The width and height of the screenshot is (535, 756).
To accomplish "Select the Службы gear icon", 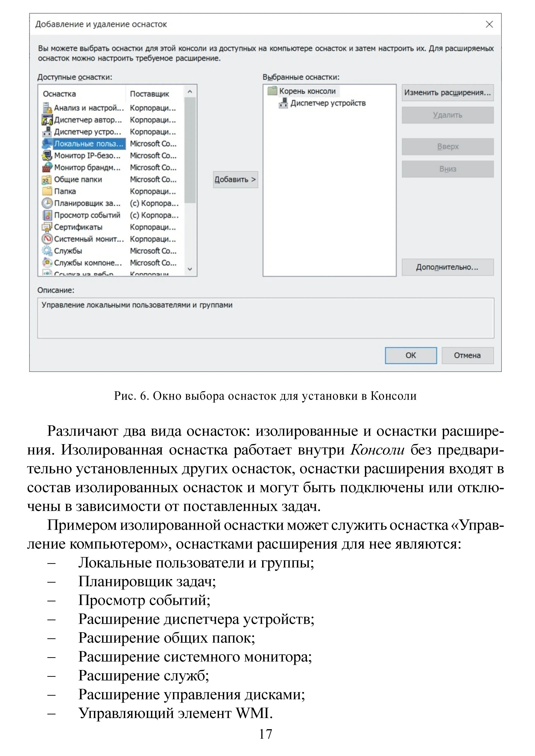I will click(47, 251).
